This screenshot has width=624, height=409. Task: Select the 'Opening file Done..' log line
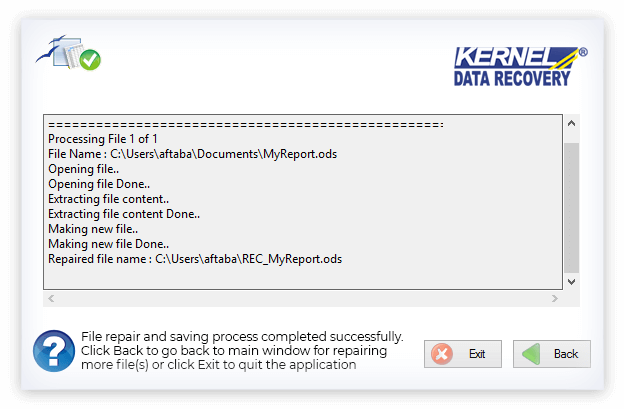point(99,184)
